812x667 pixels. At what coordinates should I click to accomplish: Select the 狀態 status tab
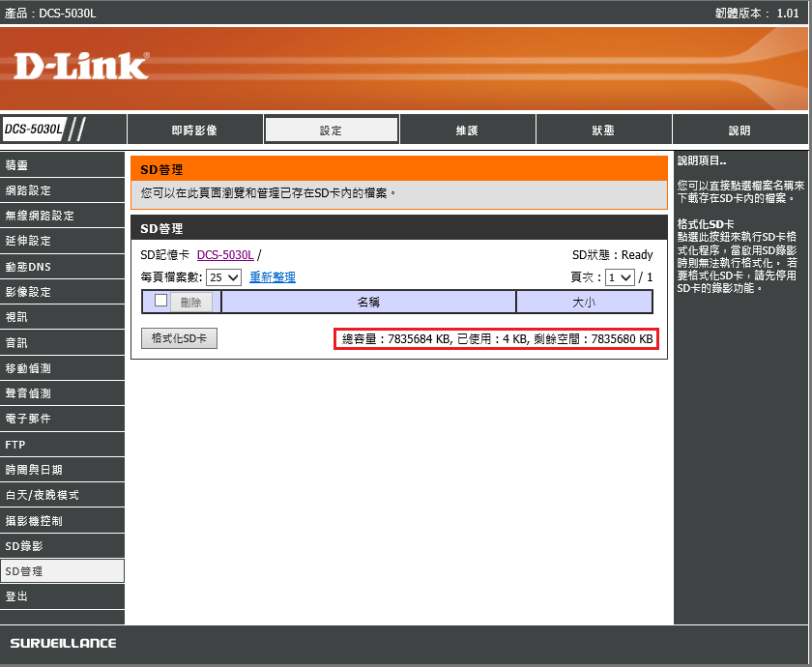pos(603,130)
